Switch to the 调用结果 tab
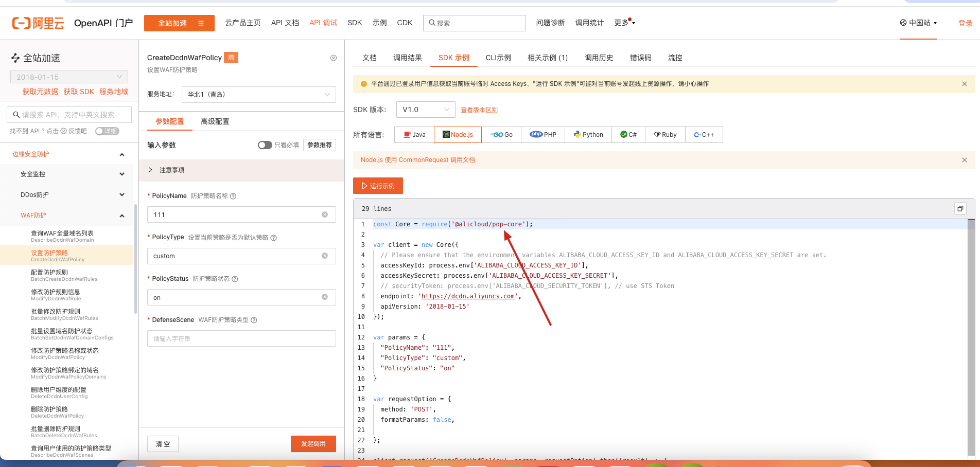The height and width of the screenshot is (467, 980). [x=408, y=58]
